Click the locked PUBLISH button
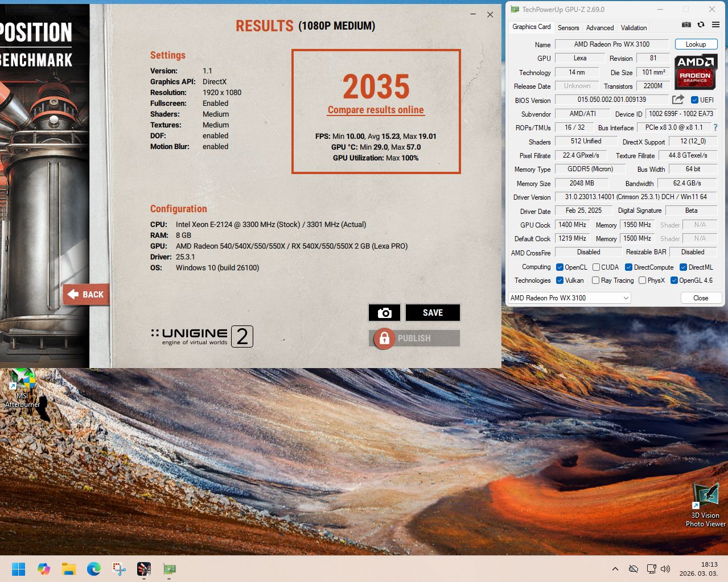The height and width of the screenshot is (582, 728). point(414,338)
